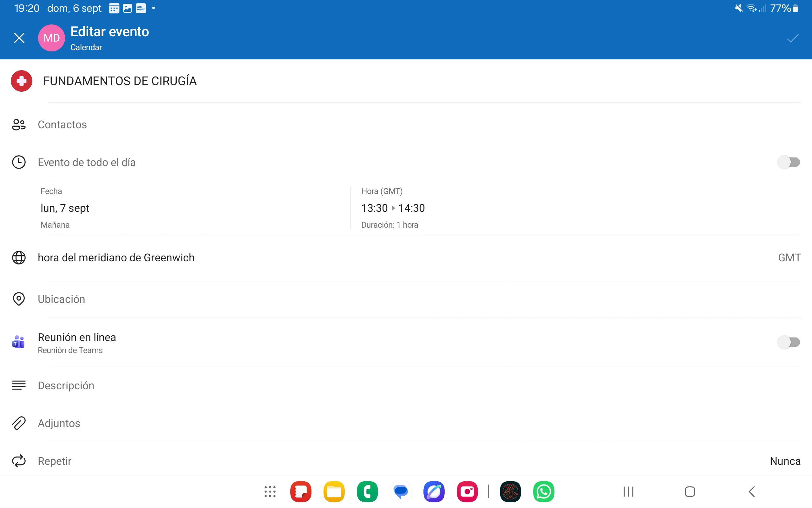Viewport: 812px width, 508px height.
Task: Close the event editor with X
Action: pos(19,38)
